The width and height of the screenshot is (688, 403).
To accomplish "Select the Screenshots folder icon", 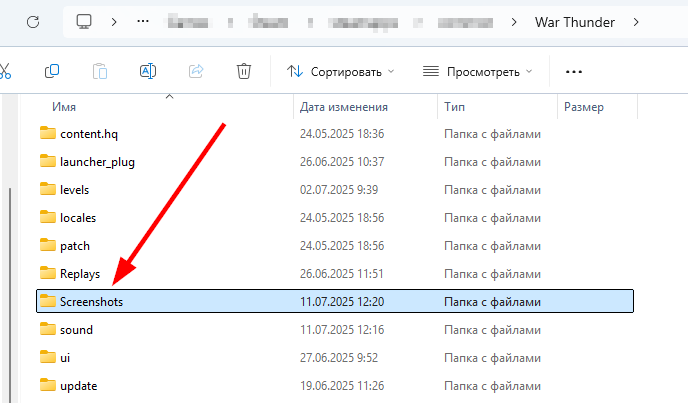I will tap(48, 301).
